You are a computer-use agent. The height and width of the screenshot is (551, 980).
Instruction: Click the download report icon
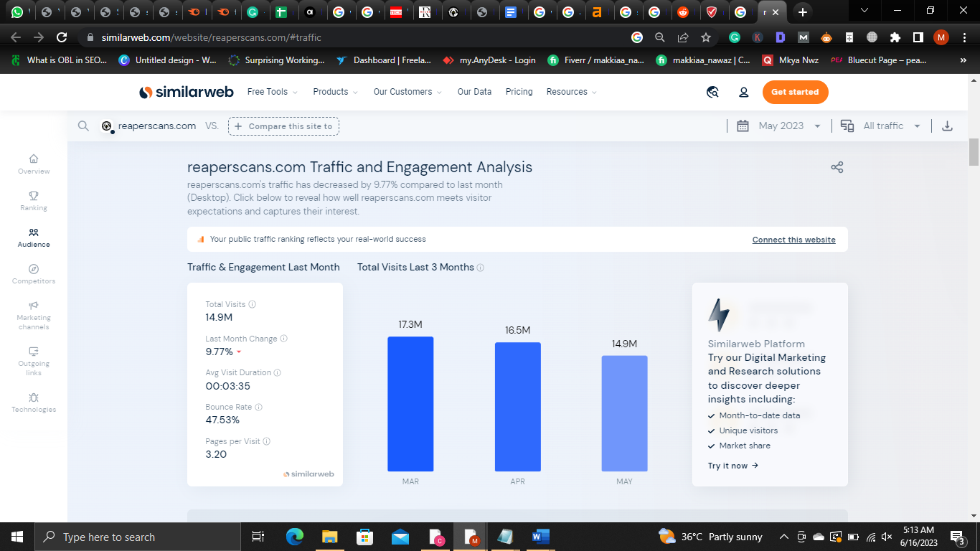point(947,126)
